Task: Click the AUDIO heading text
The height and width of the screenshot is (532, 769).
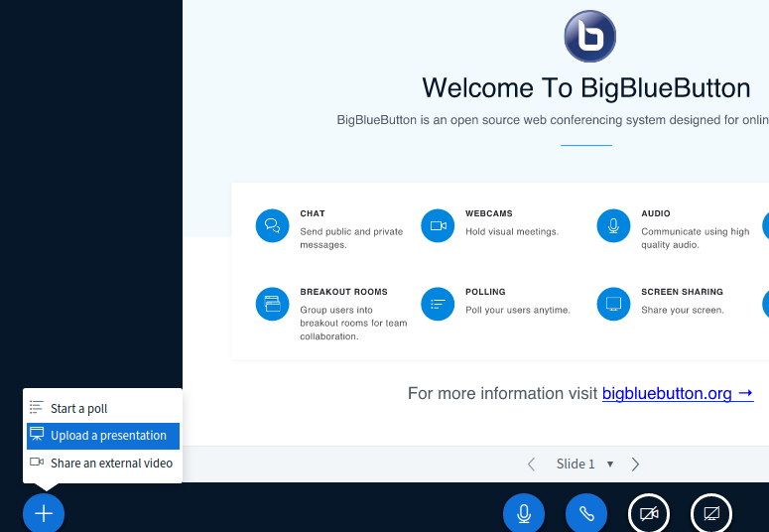Action: click(x=656, y=213)
